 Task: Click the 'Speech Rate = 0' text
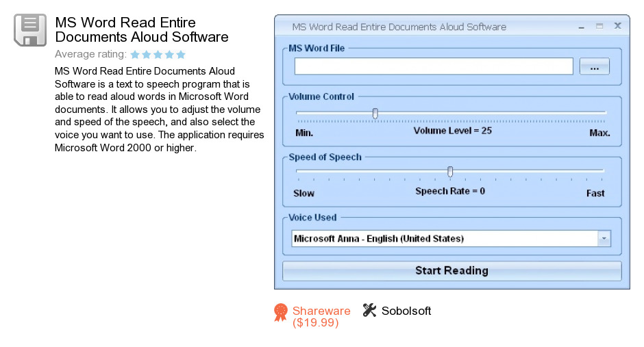tap(450, 191)
